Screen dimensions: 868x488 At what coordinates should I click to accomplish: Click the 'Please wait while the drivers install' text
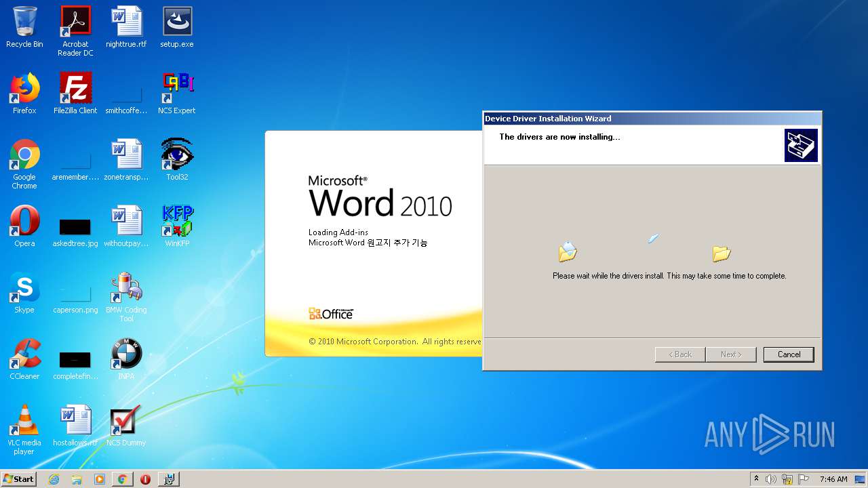tap(669, 276)
